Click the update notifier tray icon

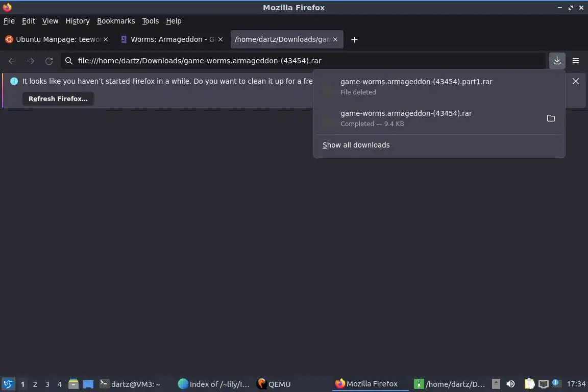pyautogui.click(x=556, y=383)
